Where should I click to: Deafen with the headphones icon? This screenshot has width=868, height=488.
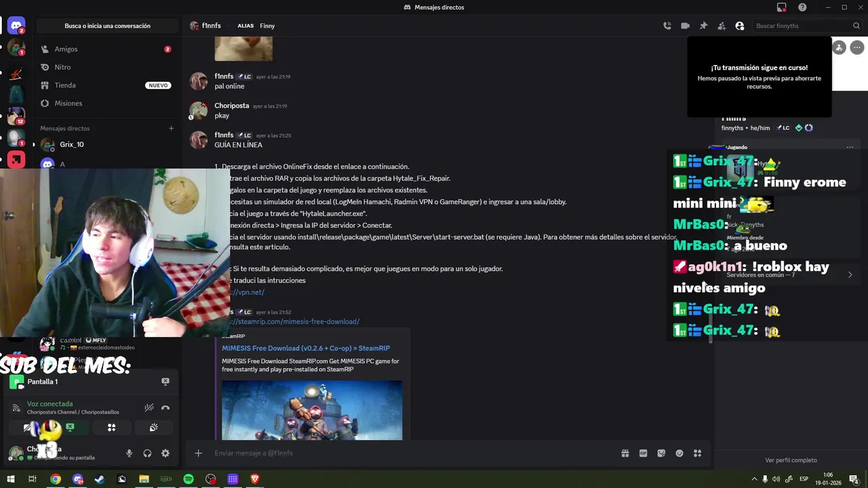point(147,453)
